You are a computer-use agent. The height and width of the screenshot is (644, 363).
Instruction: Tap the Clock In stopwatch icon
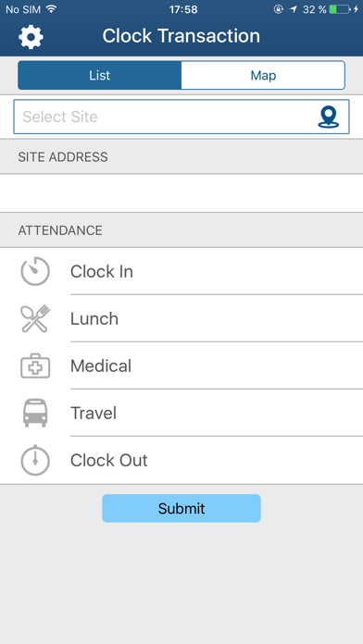click(x=35, y=271)
